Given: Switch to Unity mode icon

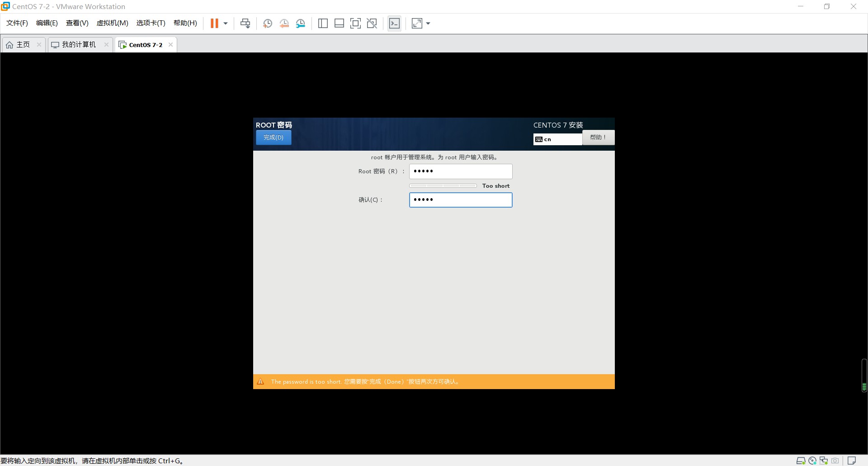Looking at the screenshot, I should click(x=372, y=24).
